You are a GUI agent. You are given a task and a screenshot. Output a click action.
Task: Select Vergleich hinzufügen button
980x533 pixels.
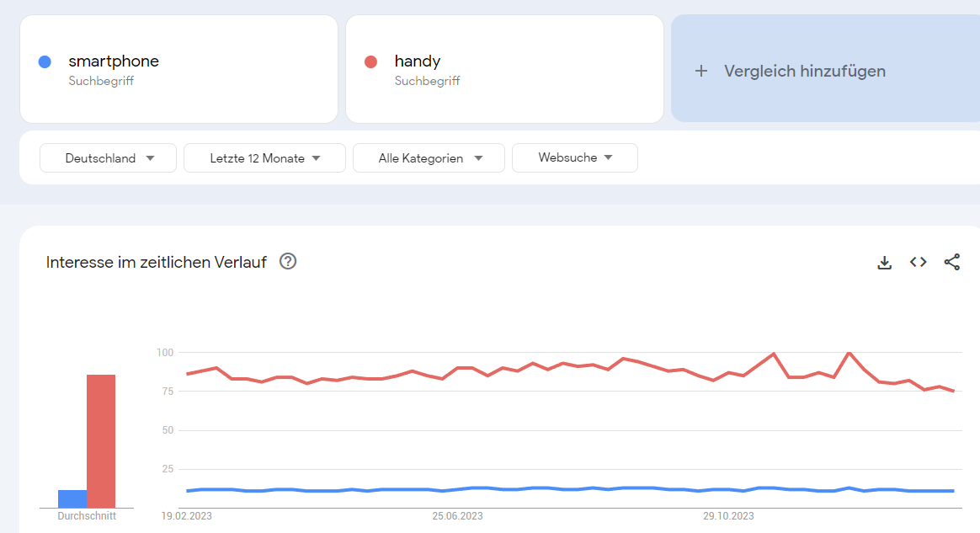(825, 69)
